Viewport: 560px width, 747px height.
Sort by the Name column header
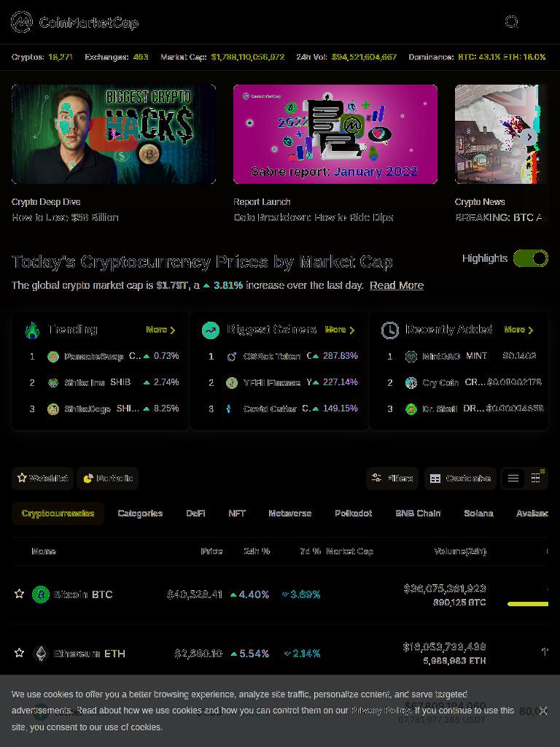coord(44,551)
